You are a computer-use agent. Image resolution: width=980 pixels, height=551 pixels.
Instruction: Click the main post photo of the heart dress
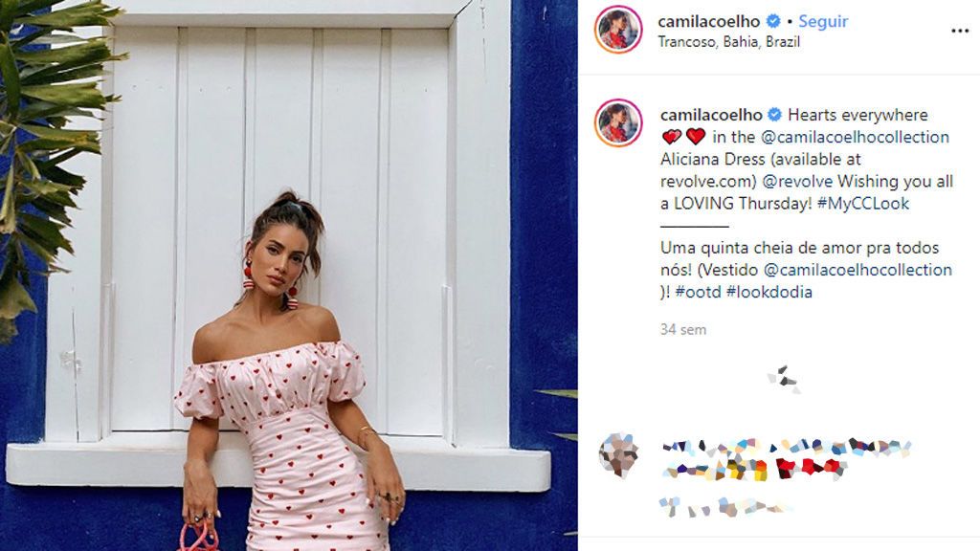click(289, 275)
